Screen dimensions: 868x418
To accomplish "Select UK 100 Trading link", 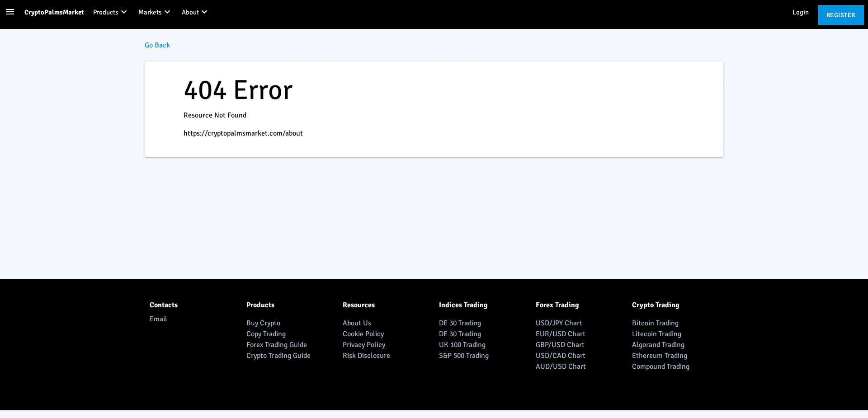I will pyautogui.click(x=462, y=345).
